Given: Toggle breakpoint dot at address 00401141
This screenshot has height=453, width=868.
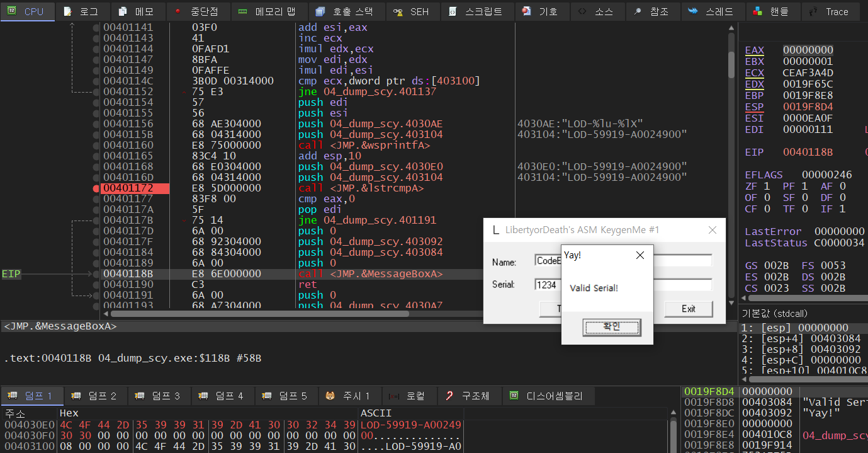Looking at the screenshot, I should pyautogui.click(x=96, y=27).
